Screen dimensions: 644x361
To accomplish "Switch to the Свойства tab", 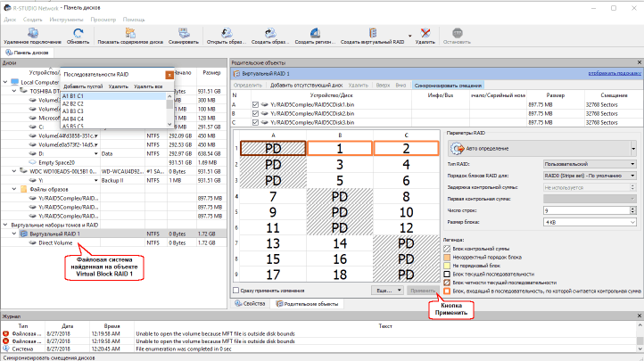I will [x=250, y=304].
